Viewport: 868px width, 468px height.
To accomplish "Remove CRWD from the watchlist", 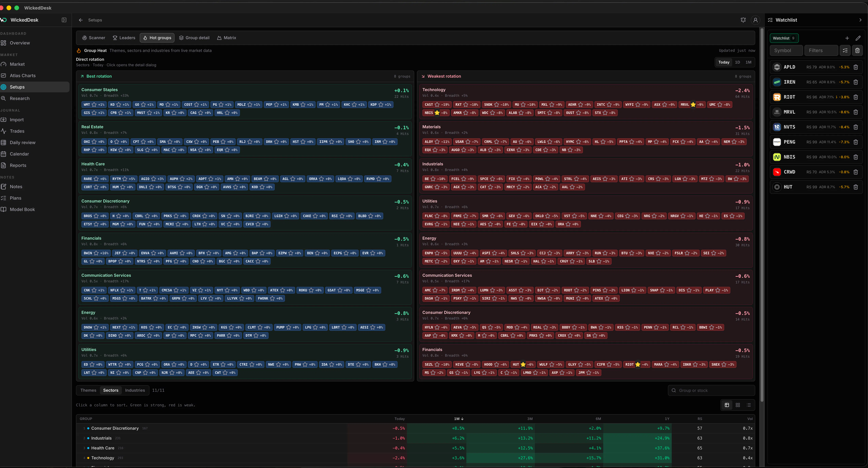I will [x=856, y=172].
